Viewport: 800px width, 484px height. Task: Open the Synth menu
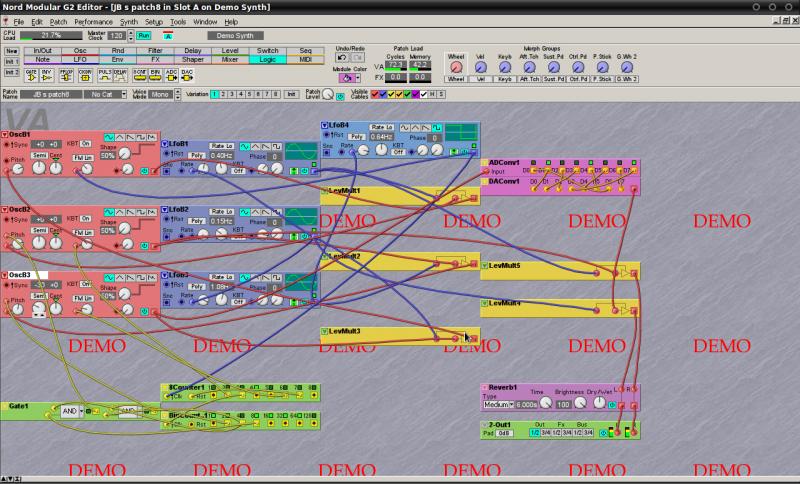[x=129, y=22]
